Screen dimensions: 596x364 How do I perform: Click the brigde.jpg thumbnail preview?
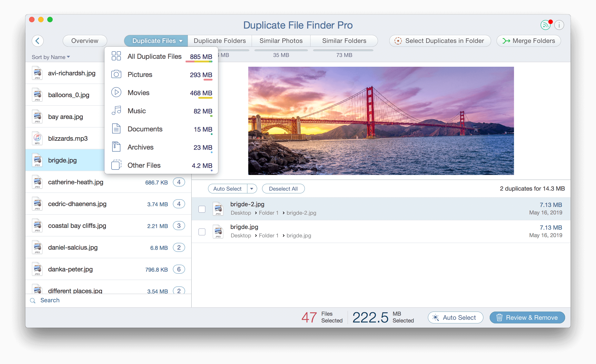(37, 160)
